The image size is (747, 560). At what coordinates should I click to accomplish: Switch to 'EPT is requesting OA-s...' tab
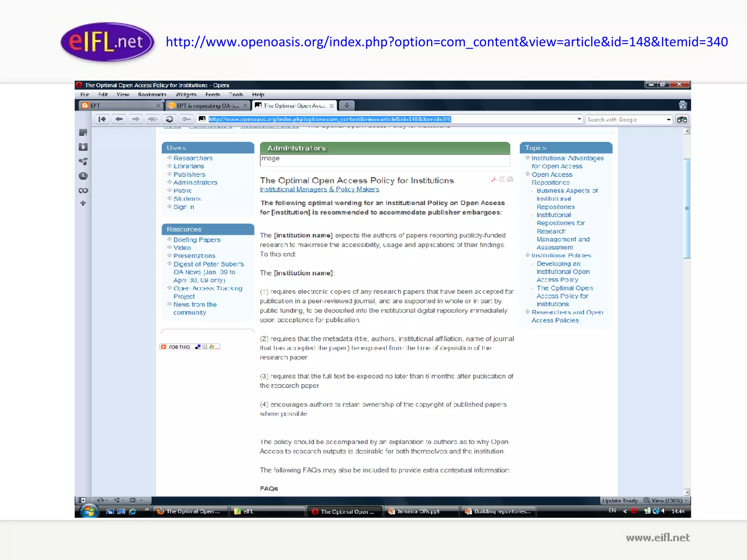pos(208,105)
